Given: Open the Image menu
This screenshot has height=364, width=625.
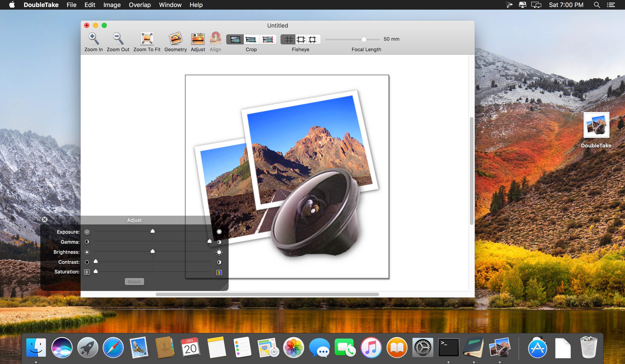Looking at the screenshot, I should (112, 5).
